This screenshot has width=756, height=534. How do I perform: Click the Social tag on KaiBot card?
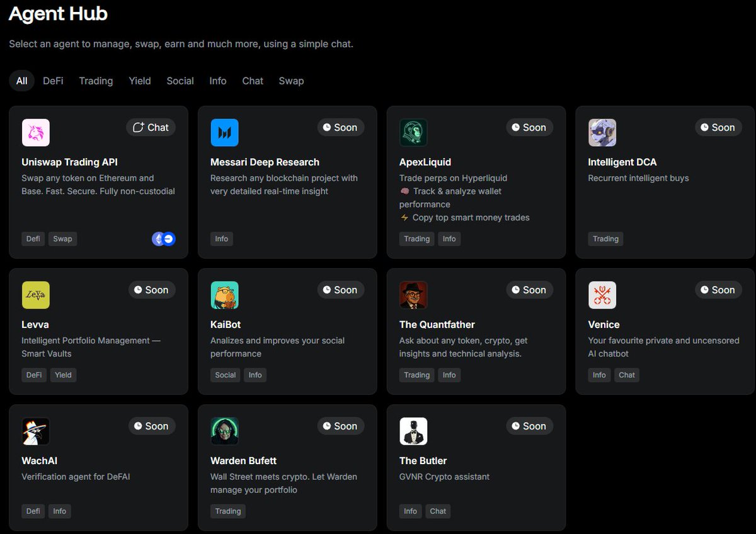pos(226,375)
